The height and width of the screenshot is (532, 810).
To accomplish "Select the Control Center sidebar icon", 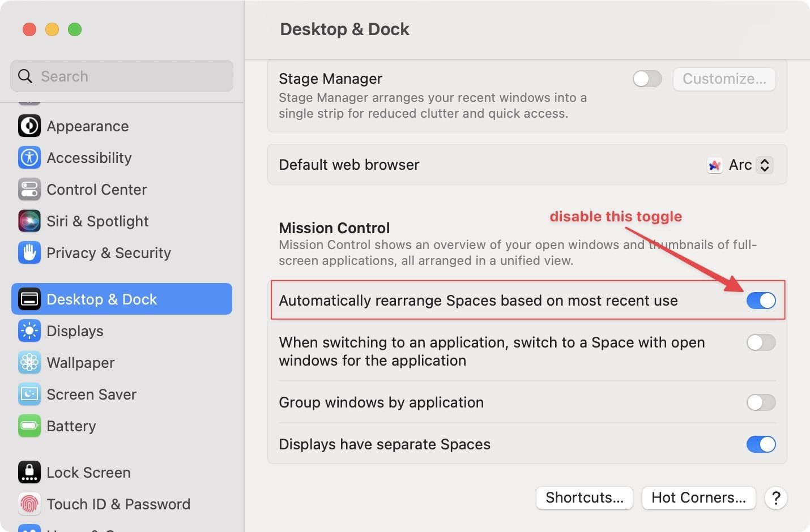I will tap(29, 190).
